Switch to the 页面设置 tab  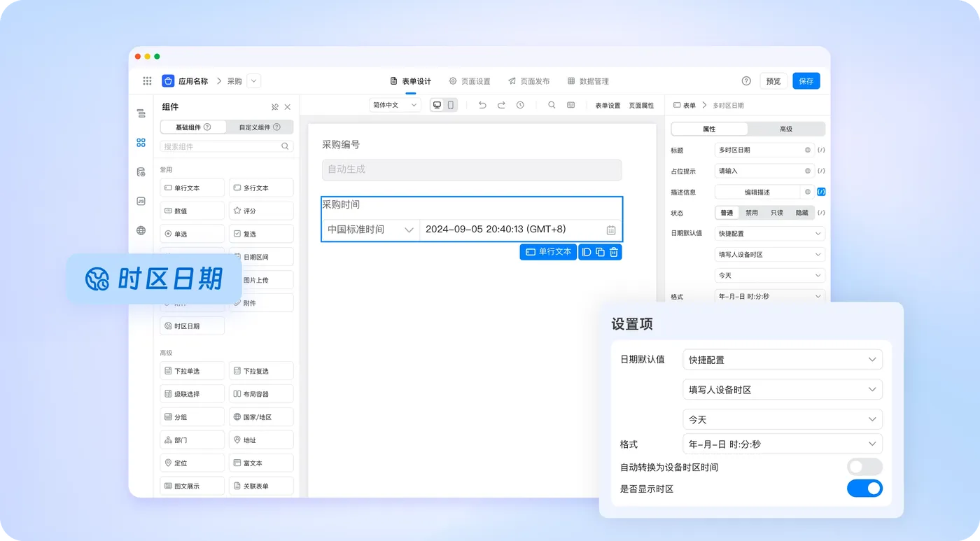click(x=470, y=81)
